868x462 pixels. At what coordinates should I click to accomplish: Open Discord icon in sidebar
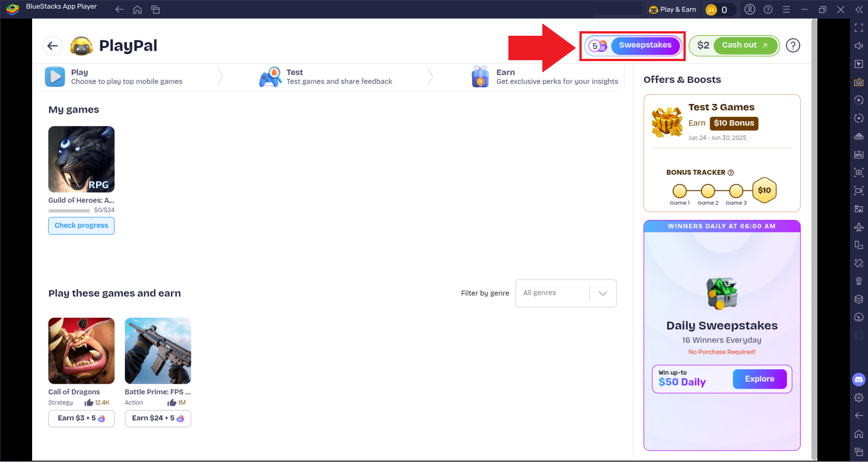(x=859, y=379)
